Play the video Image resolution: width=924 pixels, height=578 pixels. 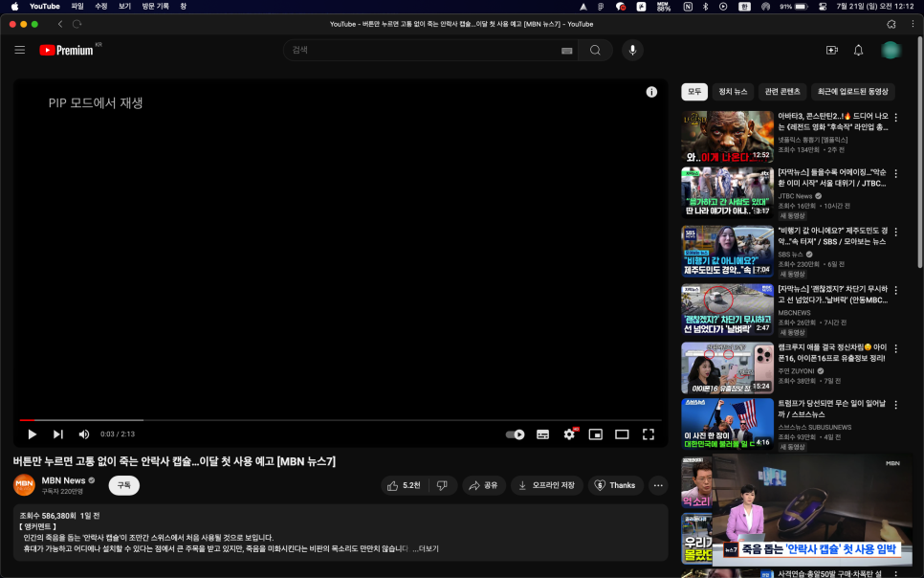[x=32, y=434]
